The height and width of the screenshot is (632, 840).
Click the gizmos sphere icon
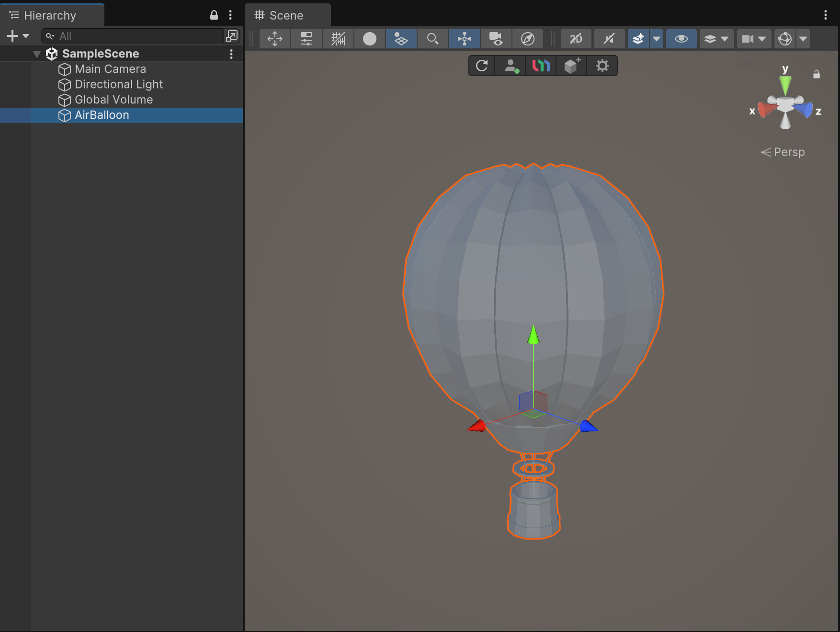tap(785, 39)
